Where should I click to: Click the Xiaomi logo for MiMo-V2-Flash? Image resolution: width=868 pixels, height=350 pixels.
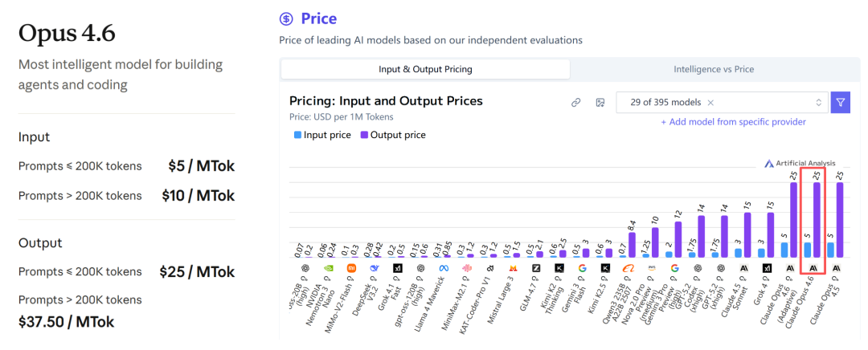(351, 268)
